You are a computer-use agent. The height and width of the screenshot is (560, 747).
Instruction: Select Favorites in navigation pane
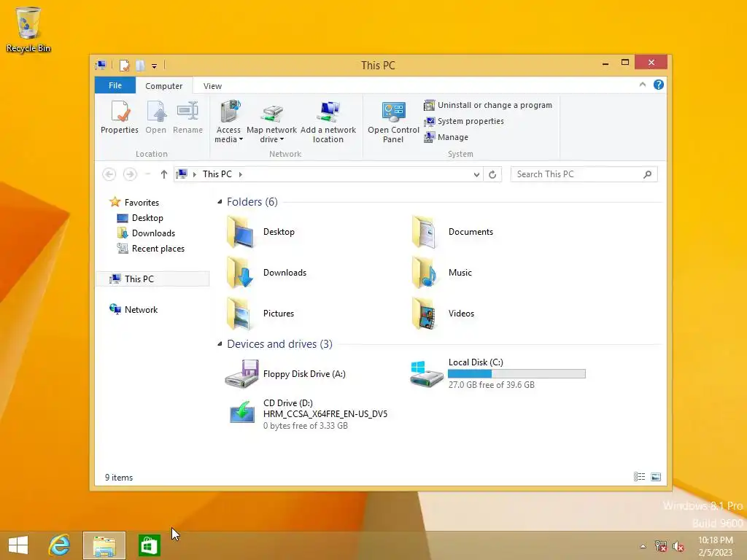[134, 203]
